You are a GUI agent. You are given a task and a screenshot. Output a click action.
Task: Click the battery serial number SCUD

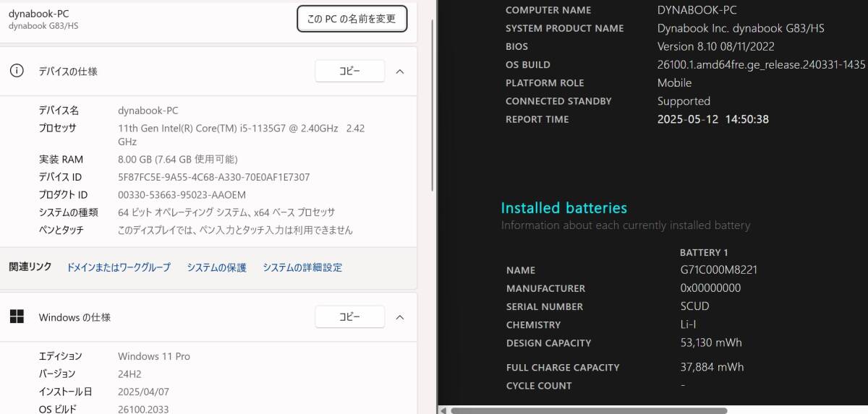click(x=694, y=306)
